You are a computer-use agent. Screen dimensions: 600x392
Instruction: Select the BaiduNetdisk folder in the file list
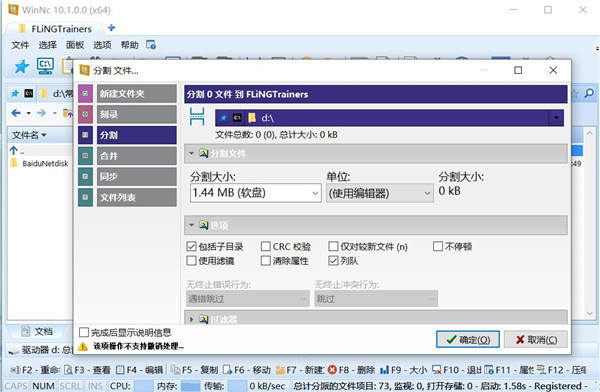point(45,163)
